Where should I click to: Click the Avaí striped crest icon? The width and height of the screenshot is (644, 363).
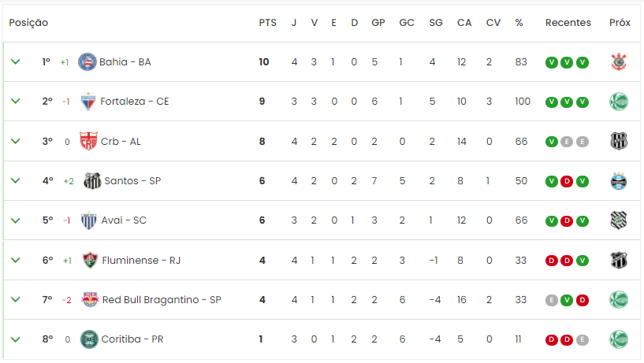[x=89, y=220]
